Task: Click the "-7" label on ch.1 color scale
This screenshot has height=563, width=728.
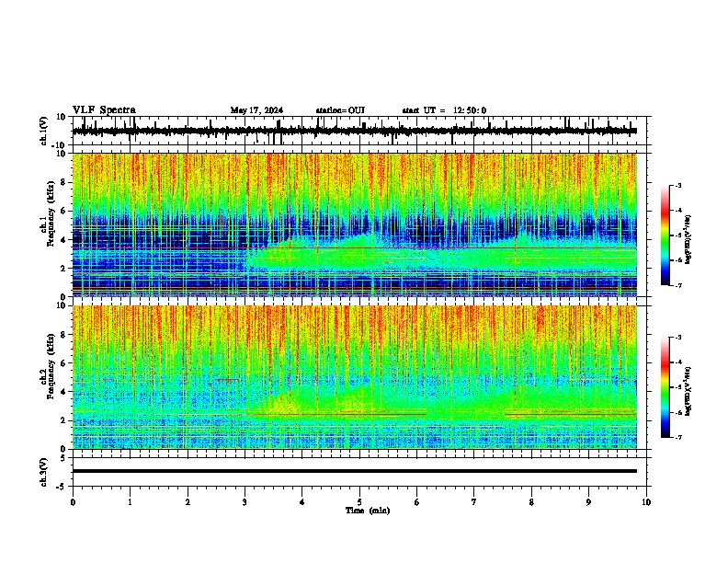Action: coord(678,285)
